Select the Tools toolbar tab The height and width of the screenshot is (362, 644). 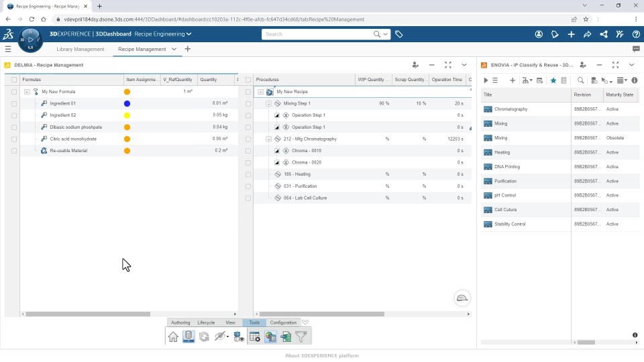tap(254, 322)
